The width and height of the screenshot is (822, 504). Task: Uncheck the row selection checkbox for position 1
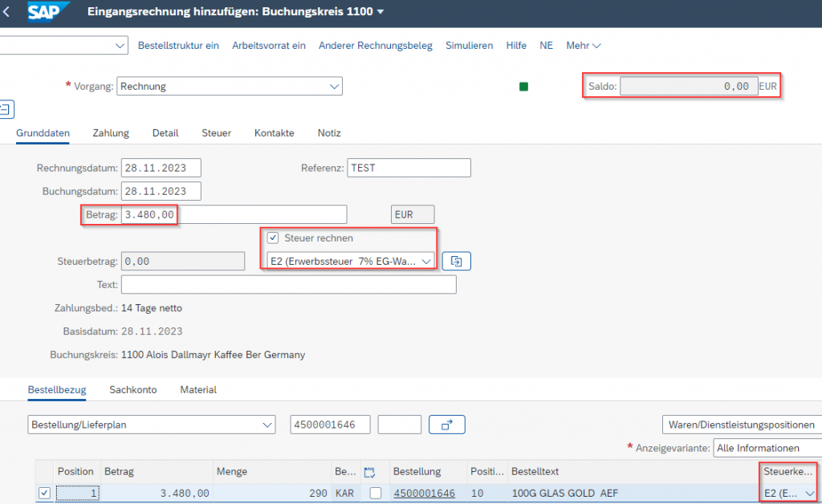coord(44,493)
